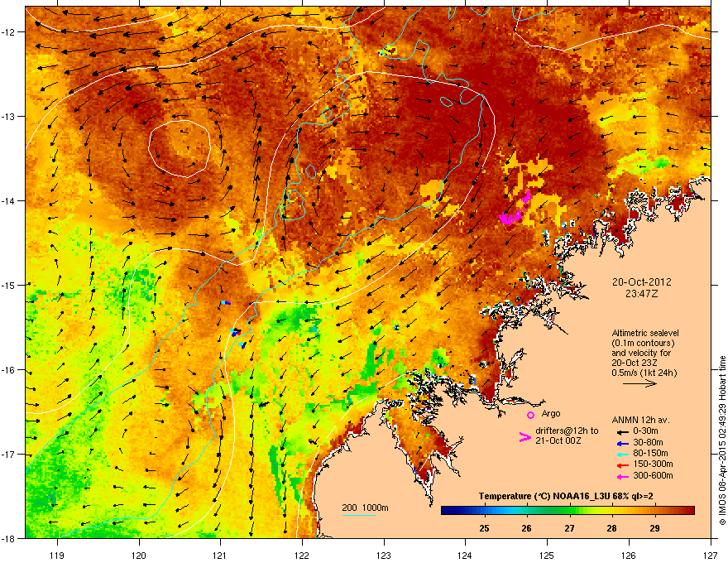Click the '300-600m' depth label
This screenshot has width=728, height=563.
pyautogui.click(x=653, y=475)
